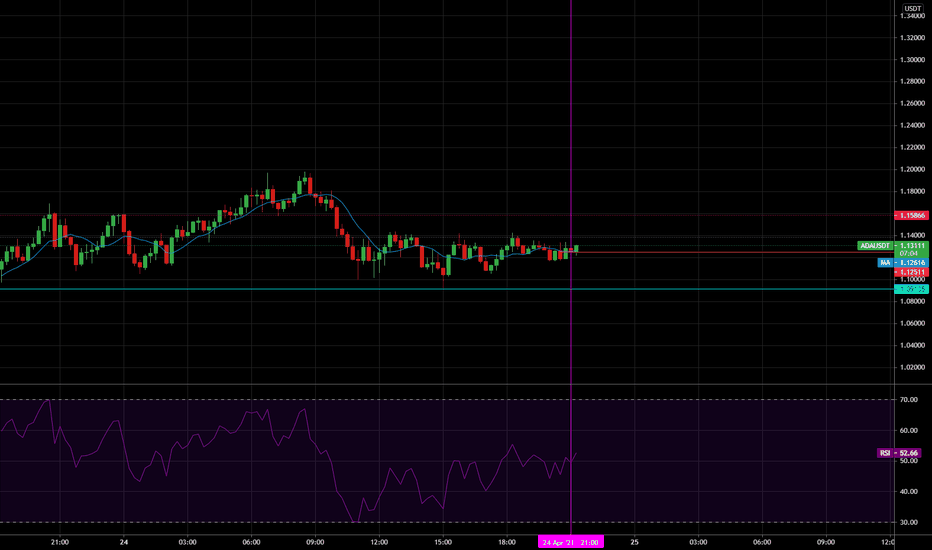Click the 70.00 RSI scale label
This screenshot has width=932, height=550.
tap(908, 400)
